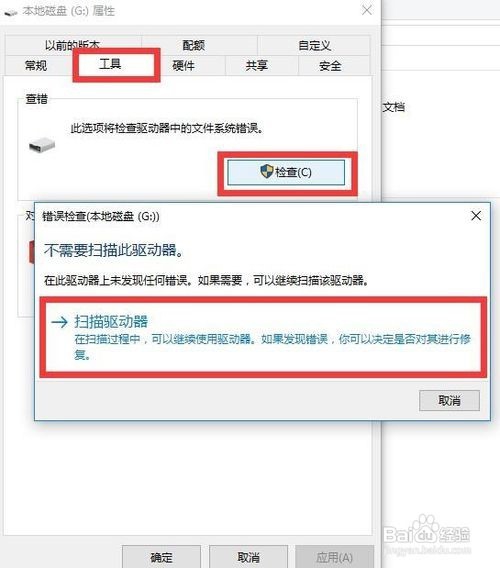Close the 本地磁盘 (G:) 属性 window
Viewport: 500px width, 568px height.
[367, 10]
